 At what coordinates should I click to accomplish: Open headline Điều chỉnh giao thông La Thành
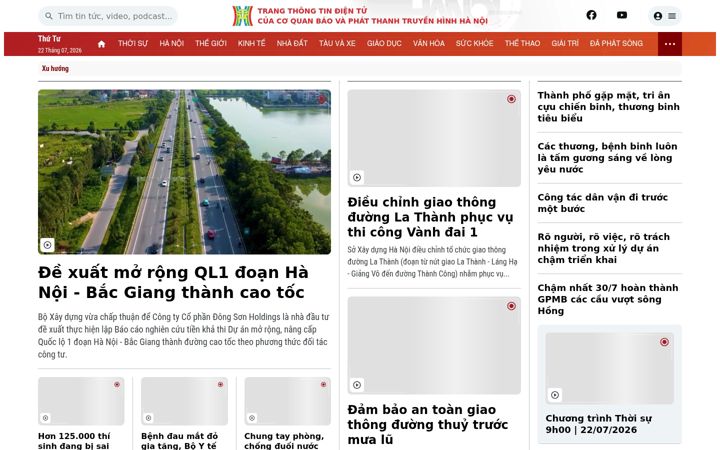point(430,217)
